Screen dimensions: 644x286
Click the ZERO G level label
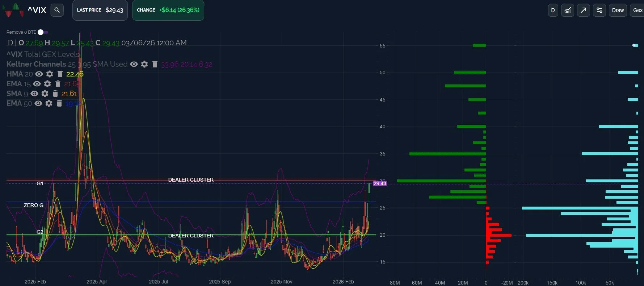click(34, 205)
